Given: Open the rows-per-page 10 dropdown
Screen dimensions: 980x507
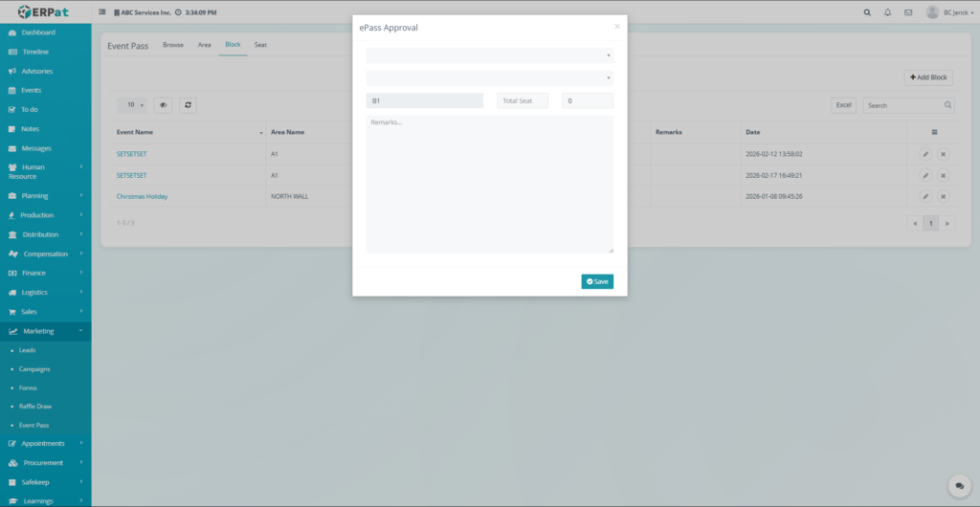Looking at the screenshot, I should 132,105.
